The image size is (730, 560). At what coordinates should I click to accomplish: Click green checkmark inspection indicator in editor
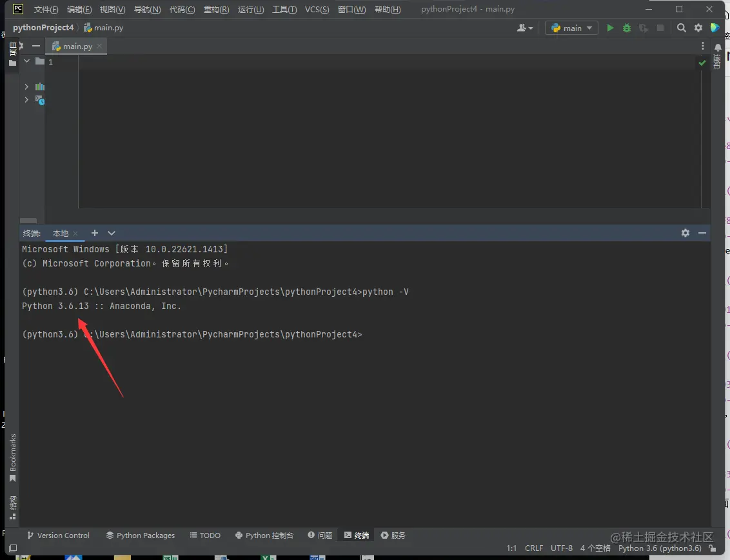(702, 63)
